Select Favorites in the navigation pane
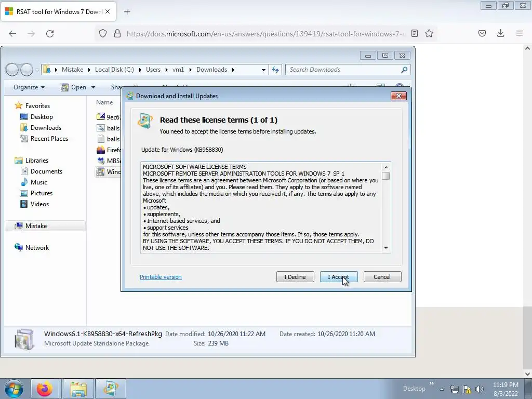The width and height of the screenshot is (532, 399). point(37,106)
